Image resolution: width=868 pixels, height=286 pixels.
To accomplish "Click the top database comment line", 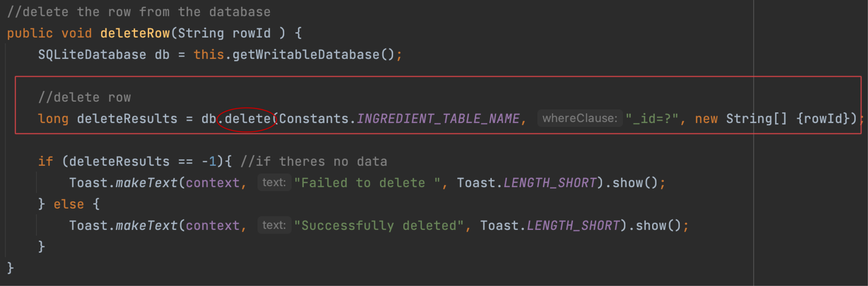I will coord(139,12).
